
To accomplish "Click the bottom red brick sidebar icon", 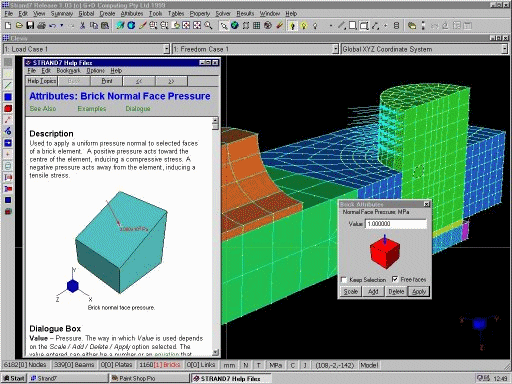I will click(x=8, y=211).
